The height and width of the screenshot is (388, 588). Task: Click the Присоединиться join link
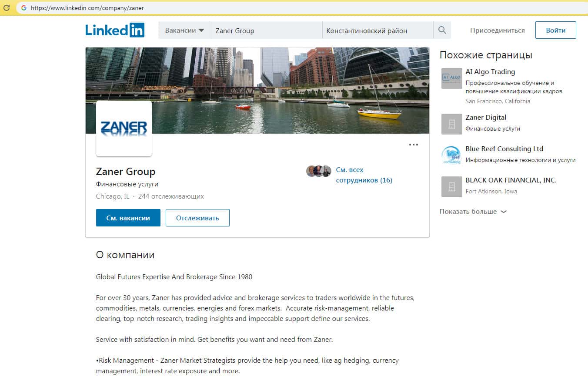(498, 30)
